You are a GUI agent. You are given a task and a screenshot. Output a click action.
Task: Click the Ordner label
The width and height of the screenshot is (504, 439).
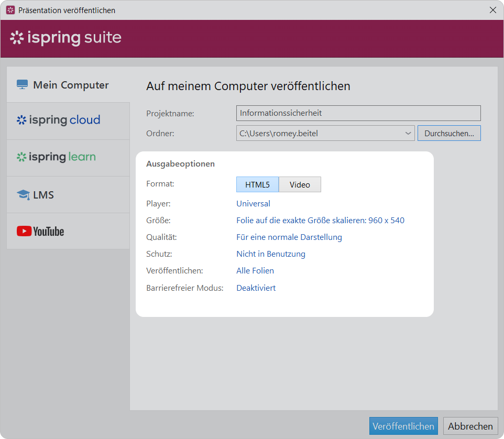tap(160, 134)
